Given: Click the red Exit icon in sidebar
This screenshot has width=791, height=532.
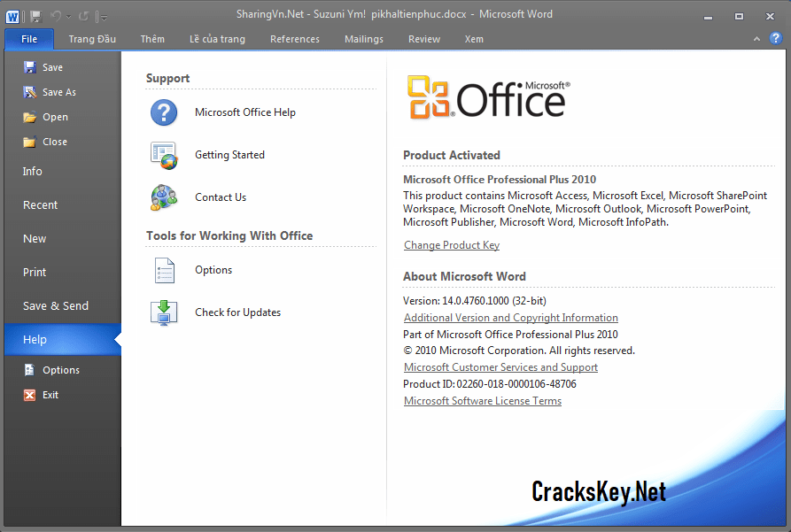Looking at the screenshot, I should point(30,395).
